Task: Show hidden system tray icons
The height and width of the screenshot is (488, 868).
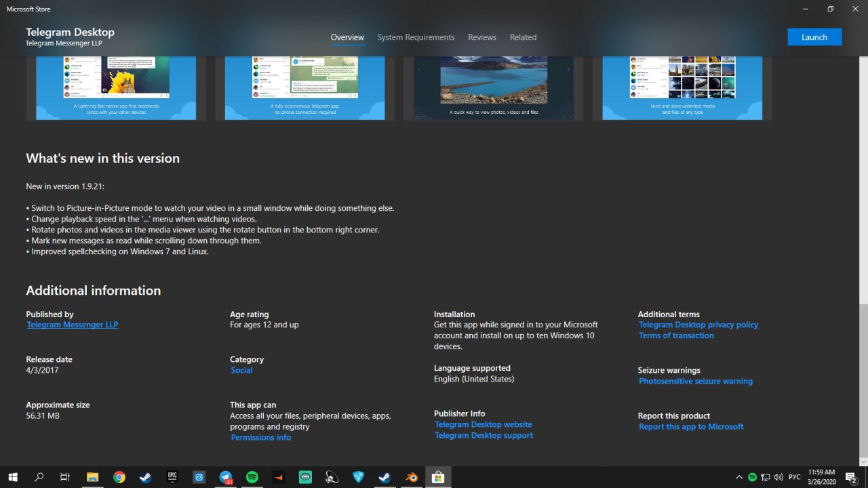Action: pyautogui.click(x=739, y=477)
